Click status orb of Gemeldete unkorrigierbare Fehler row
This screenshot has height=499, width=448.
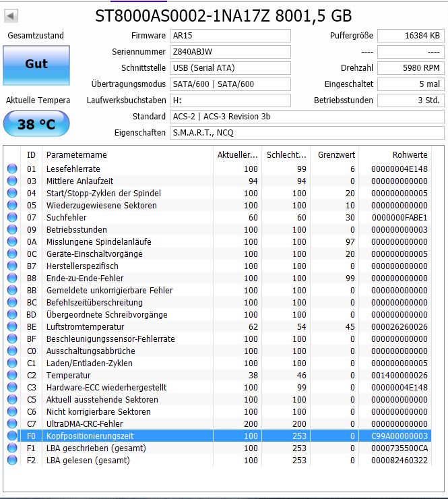[x=12, y=290]
